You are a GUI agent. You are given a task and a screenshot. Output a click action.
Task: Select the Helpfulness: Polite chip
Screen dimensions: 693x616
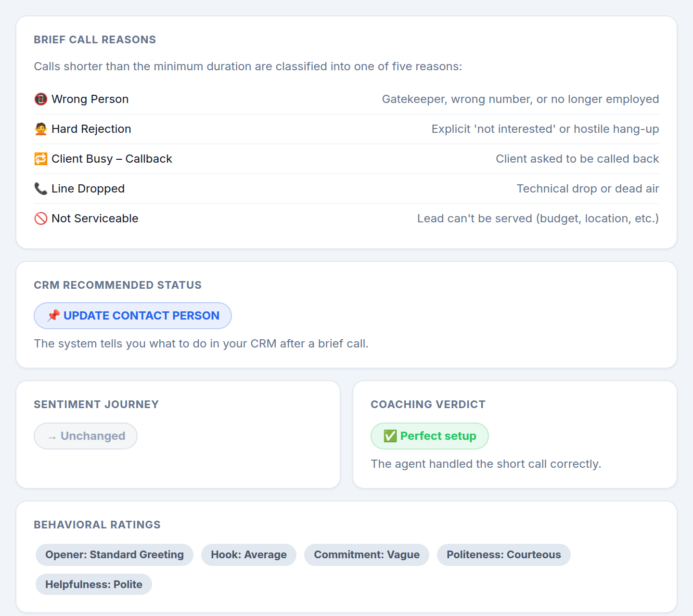(x=94, y=585)
